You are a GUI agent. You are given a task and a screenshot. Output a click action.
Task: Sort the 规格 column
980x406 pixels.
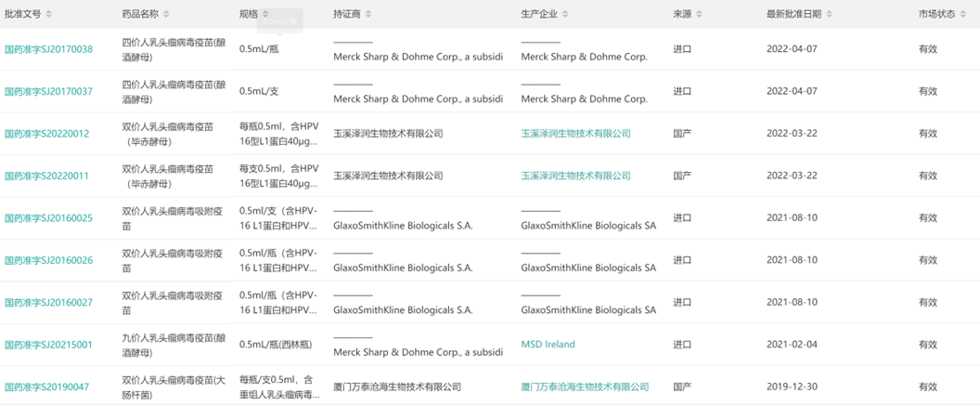click(266, 15)
